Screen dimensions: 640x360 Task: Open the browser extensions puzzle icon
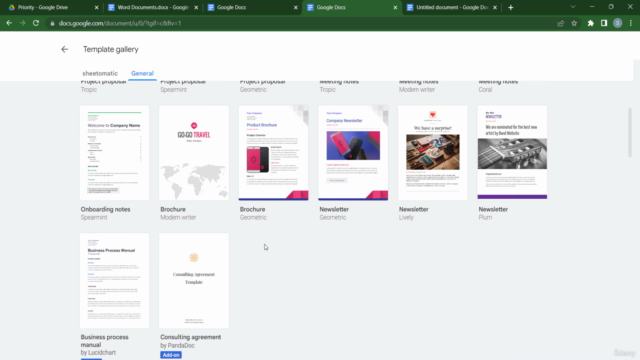[591, 23]
